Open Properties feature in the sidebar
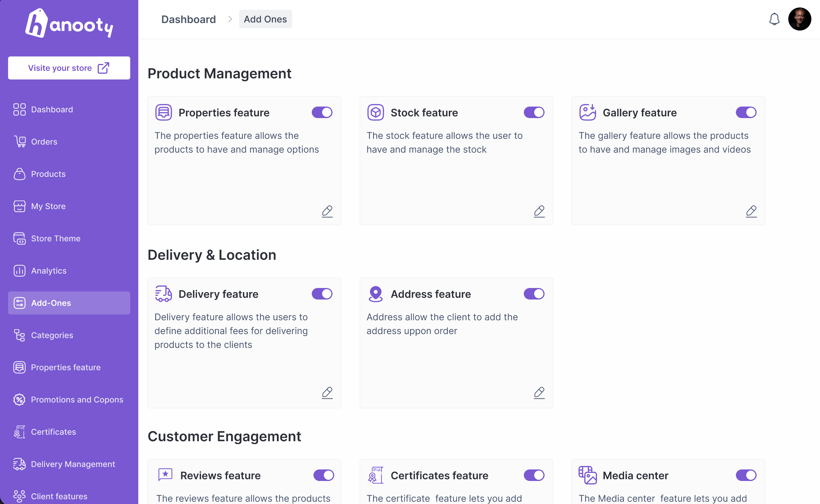 (69, 367)
